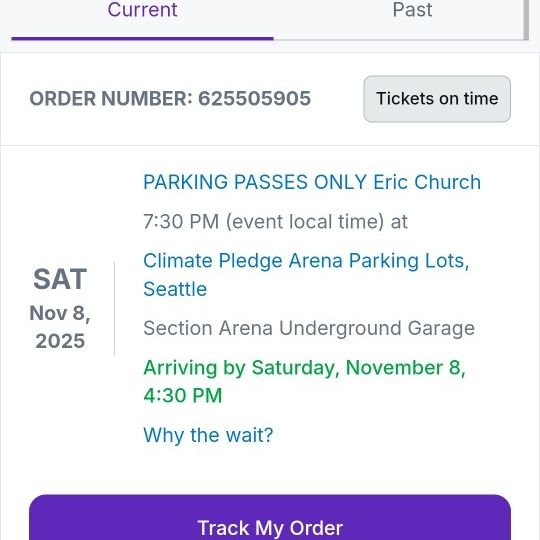540x540 pixels.
Task: Click the gray scrollbar beside Past tab
Action: [526, 20]
